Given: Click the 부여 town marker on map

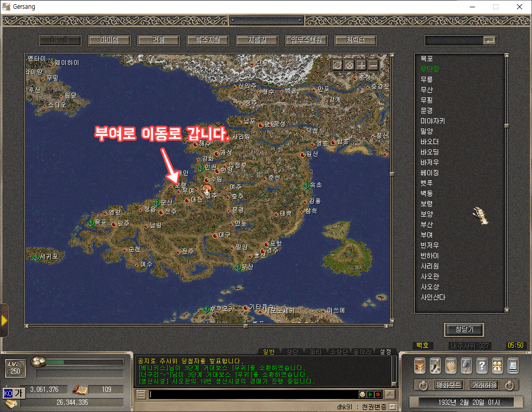Looking at the screenshot, I should pyautogui.click(x=179, y=192).
